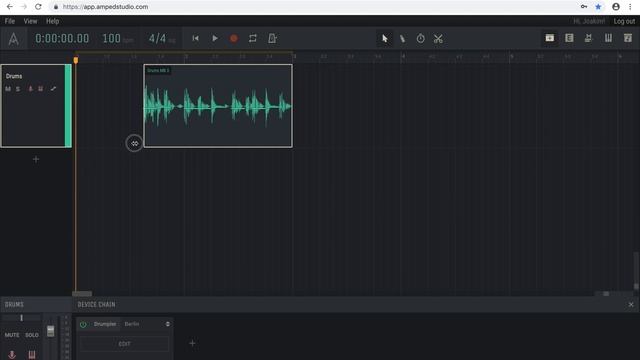Click the Drumpler device name
The image size is (640, 360).
pyautogui.click(x=105, y=324)
